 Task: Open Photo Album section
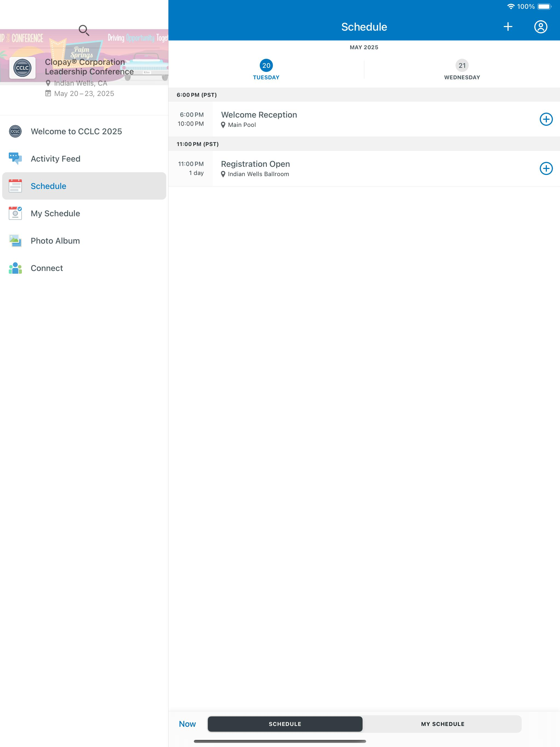(84, 241)
